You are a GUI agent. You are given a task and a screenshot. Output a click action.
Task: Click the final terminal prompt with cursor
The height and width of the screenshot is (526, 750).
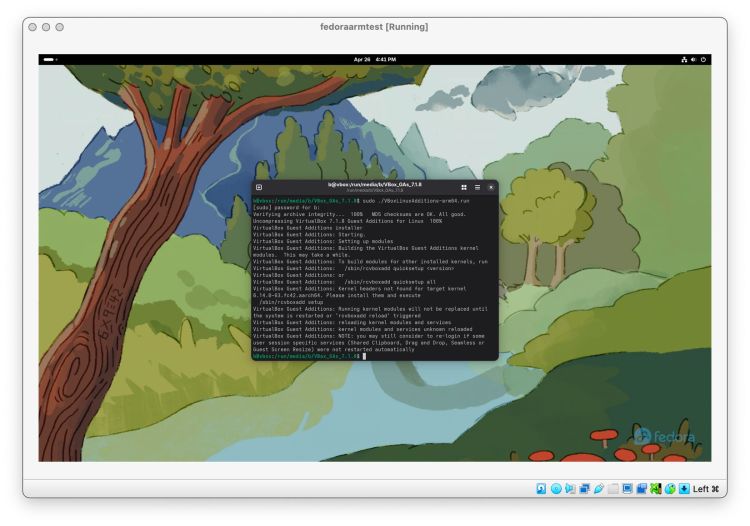tap(309, 356)
